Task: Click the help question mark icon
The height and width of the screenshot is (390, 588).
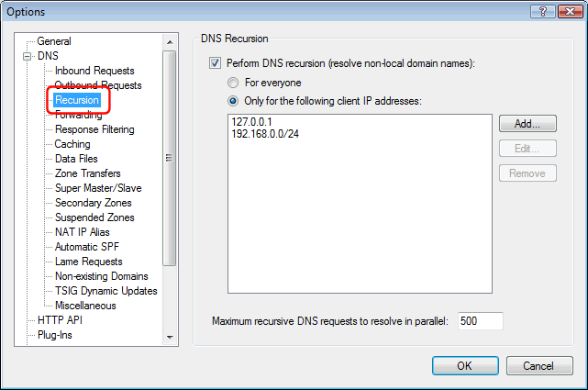Action: click(543, 12)
